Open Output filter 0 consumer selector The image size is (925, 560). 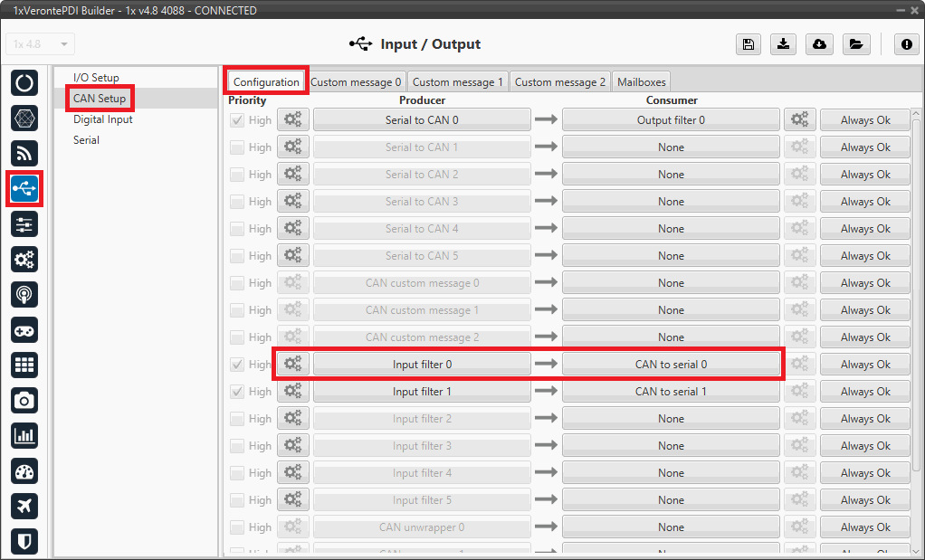point(670,120)
